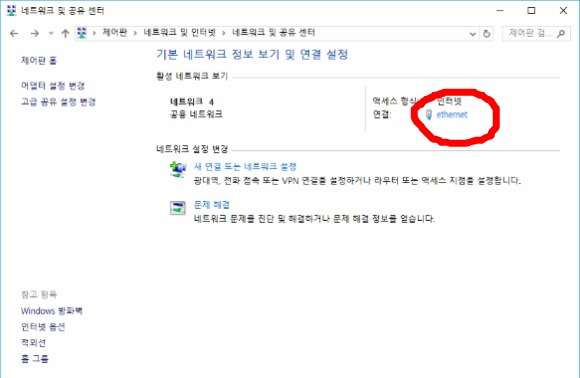Click the window title bar network icon

pos(11,10)
